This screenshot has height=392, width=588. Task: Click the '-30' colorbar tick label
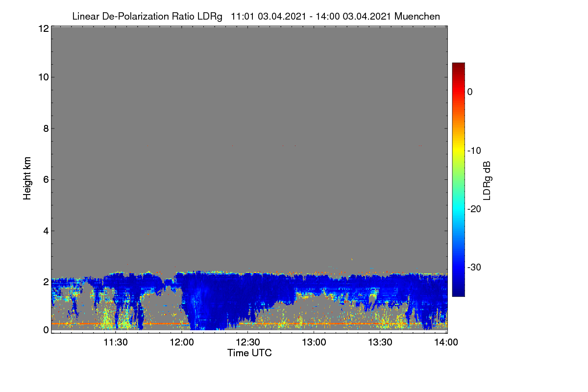pyautogui.click(x=475, y=268)
